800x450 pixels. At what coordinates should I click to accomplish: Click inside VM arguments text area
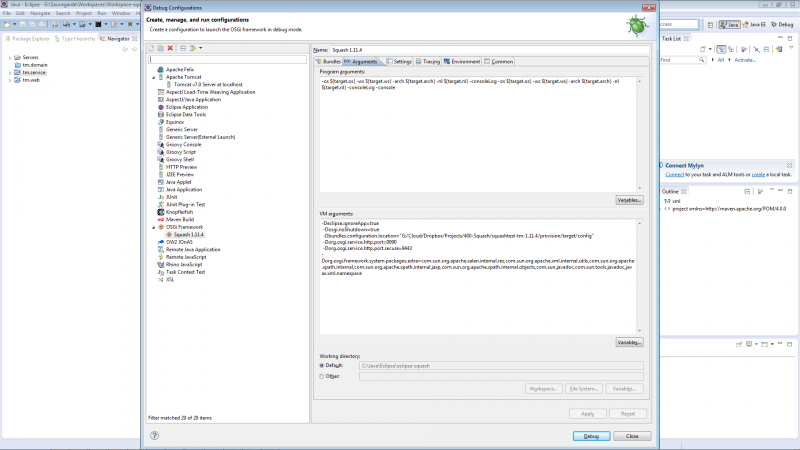point(478,277)
